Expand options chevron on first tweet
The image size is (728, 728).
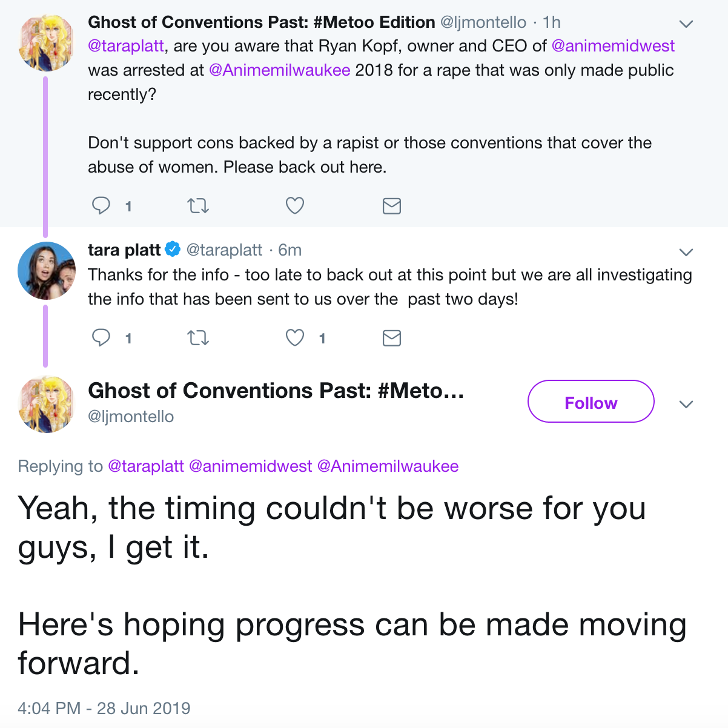686,24
